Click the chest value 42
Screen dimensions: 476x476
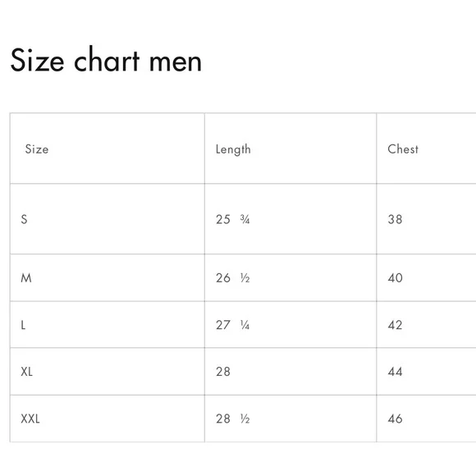tap(395, 325)
